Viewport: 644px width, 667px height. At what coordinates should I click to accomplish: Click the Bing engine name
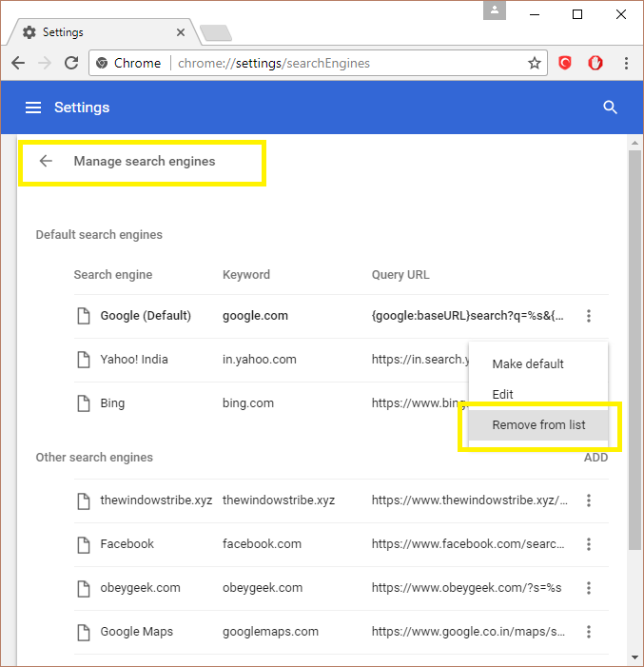point(112,403)
